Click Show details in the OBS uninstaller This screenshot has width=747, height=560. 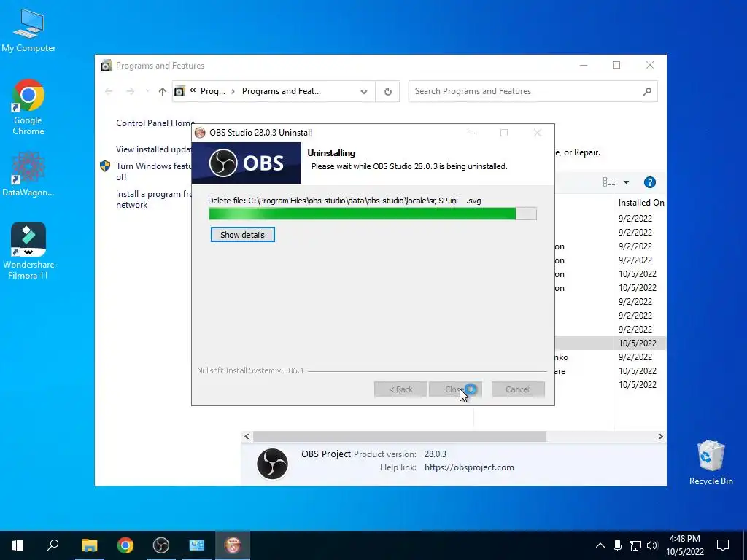[x=242, y=234]
